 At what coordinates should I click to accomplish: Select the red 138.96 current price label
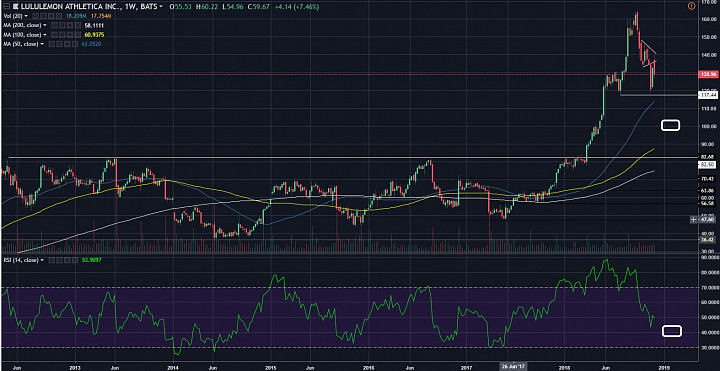pos(708,73)
